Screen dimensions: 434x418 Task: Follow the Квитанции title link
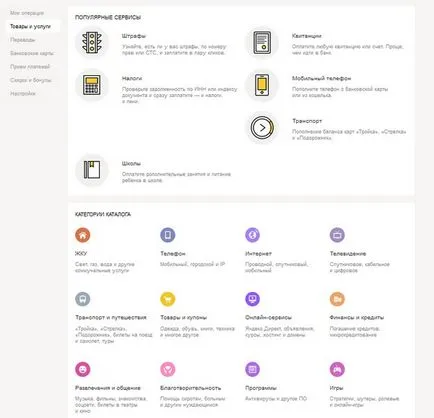point(307,36)
